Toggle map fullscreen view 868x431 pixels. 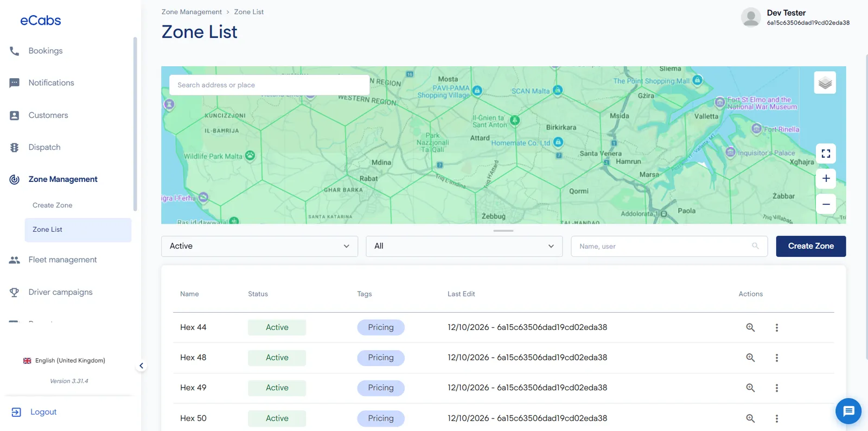[x=826, y=154]
